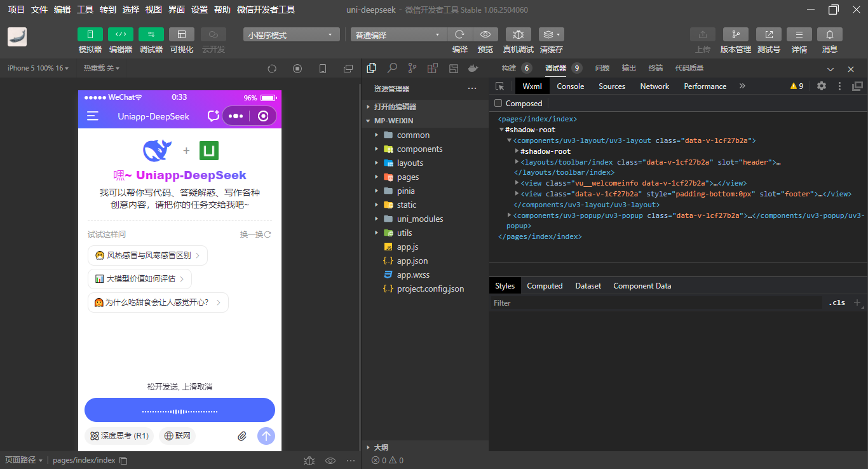This screenshot has height=469, width=868.
Task: Open the 视图 menu
Action: tap(154, 10)
